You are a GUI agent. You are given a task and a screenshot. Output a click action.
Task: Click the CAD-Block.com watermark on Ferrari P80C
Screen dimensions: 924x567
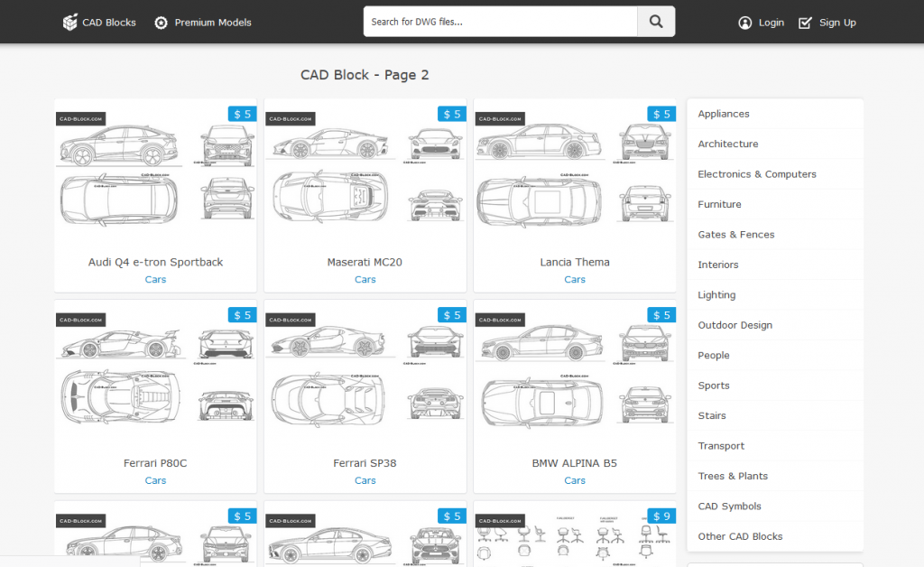[x=81, y=320]
